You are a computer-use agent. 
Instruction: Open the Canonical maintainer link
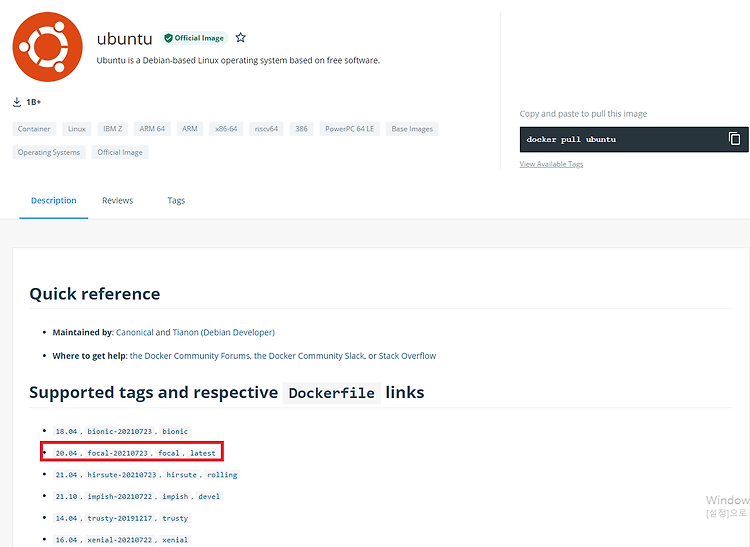pos(135,332)
